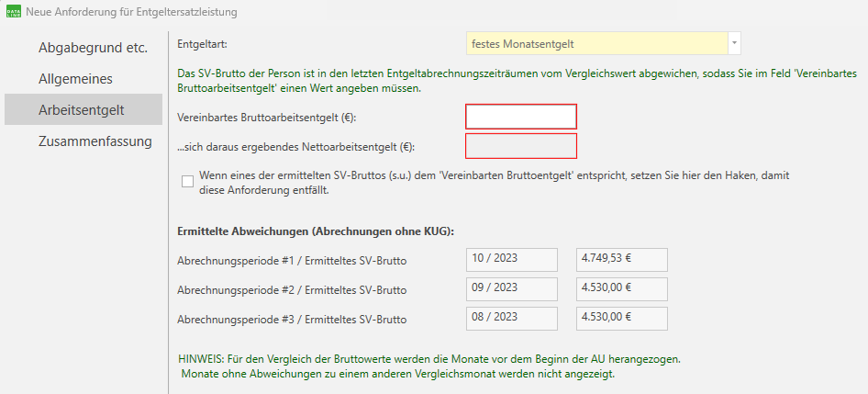Expand the Entgeltart dropdown arrow
This screenshot has height=394, width=868.
point(733,43)
